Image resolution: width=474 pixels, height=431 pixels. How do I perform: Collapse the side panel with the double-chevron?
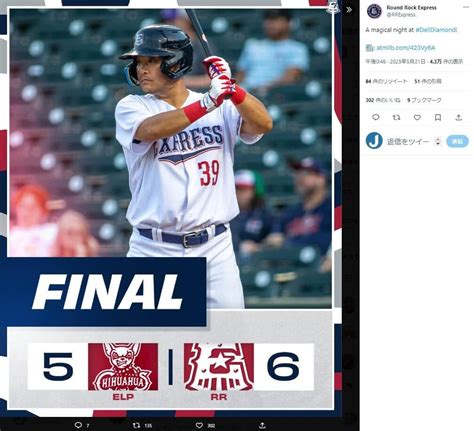349,10
